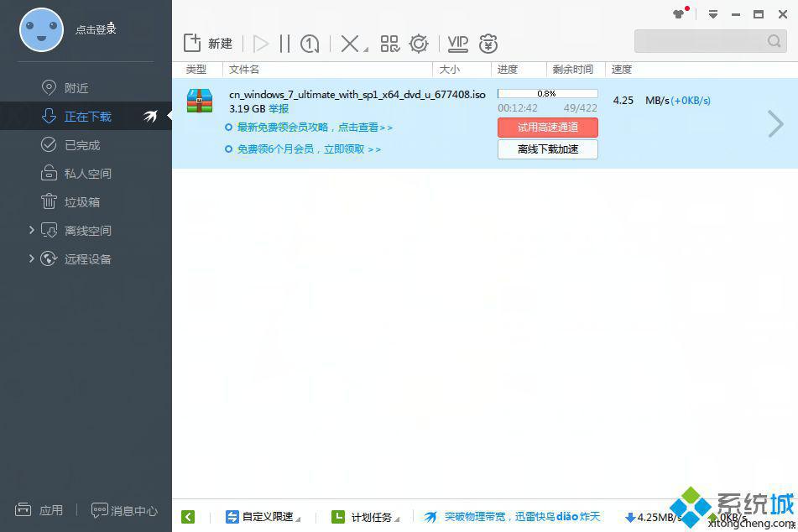
Task: Open the skin shirt icon in title bar
Action: point(679,14)
